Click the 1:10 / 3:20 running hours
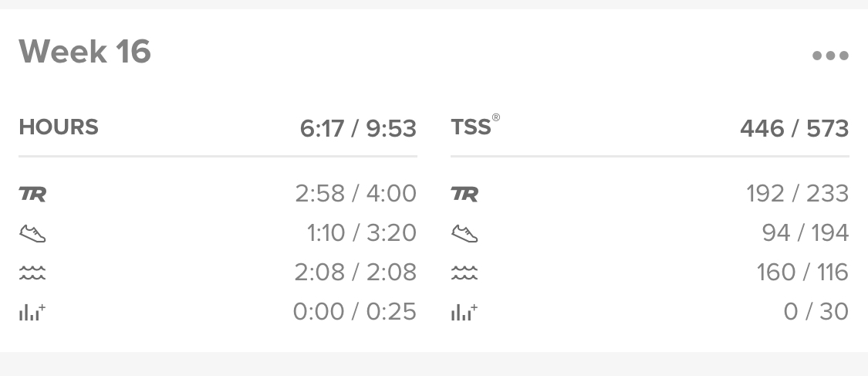Screen dimensions: 868x376 click(x=362, y=233)
